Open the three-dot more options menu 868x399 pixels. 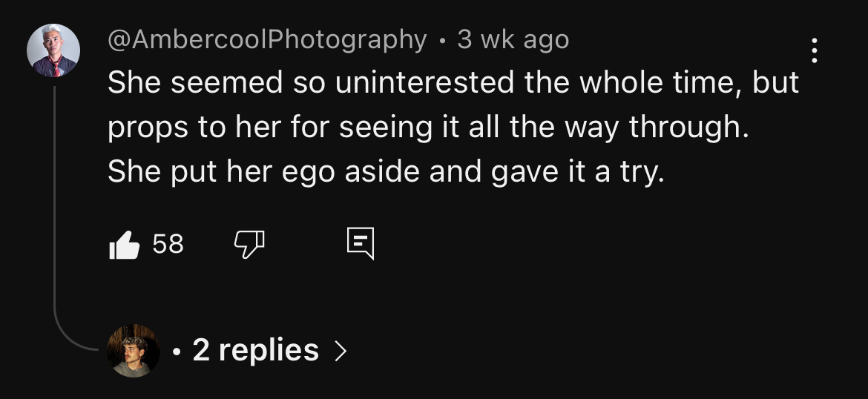click(814, 50)
